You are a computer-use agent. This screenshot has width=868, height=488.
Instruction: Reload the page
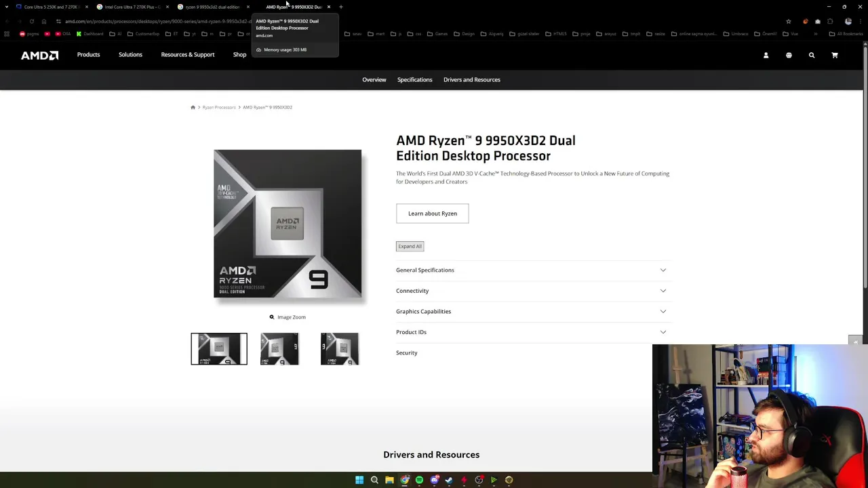pyautogui.click(x=31, y=22)
